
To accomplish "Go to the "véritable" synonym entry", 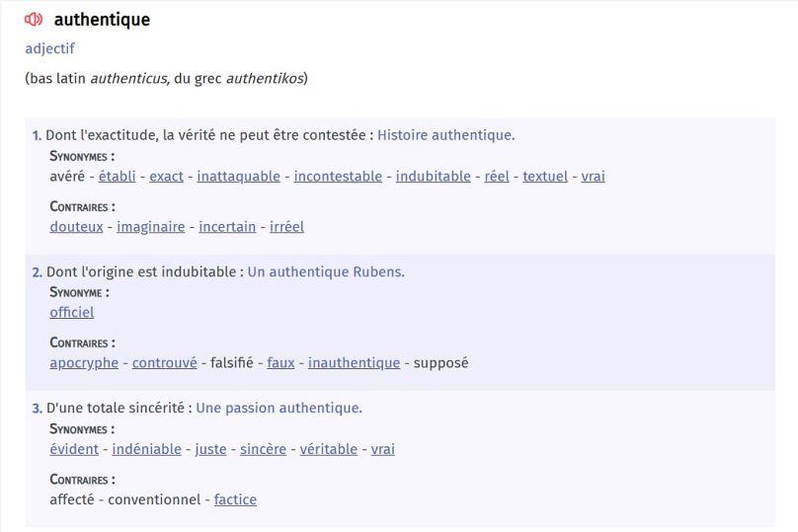I will [x=329, y=449].
